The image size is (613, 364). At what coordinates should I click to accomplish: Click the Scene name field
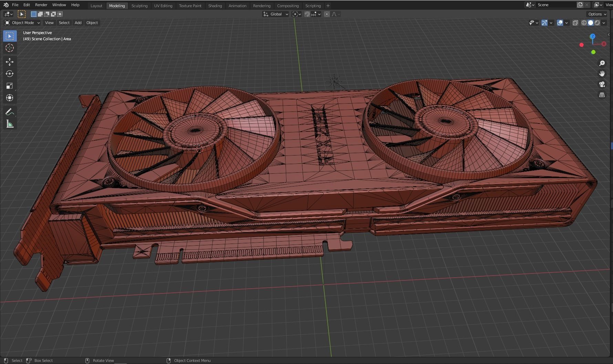556,5
